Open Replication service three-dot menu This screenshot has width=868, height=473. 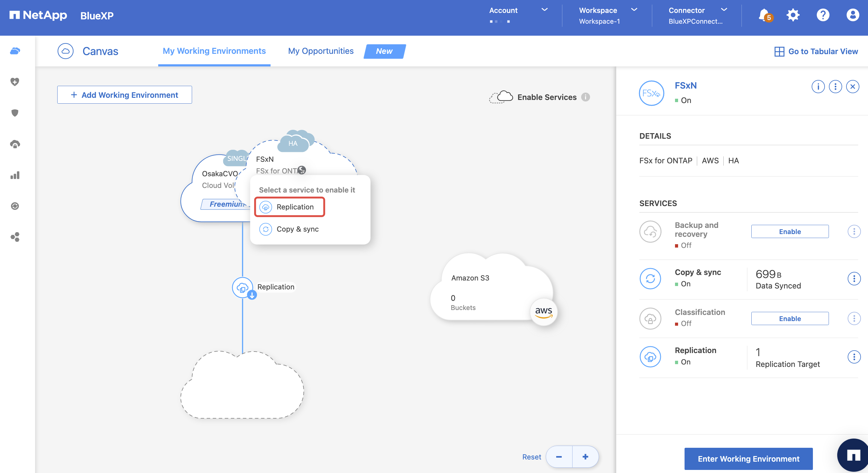pyautogui.click(x=854, y=357)
